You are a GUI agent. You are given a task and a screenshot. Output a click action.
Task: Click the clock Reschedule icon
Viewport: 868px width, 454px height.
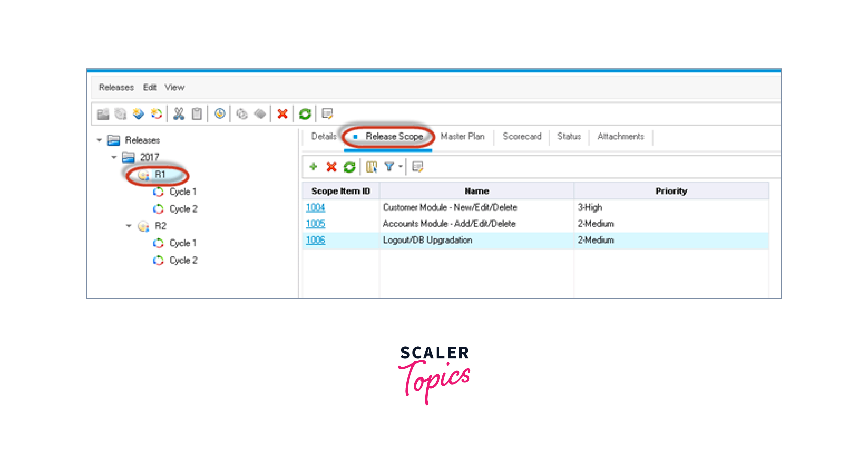(220, 114)
